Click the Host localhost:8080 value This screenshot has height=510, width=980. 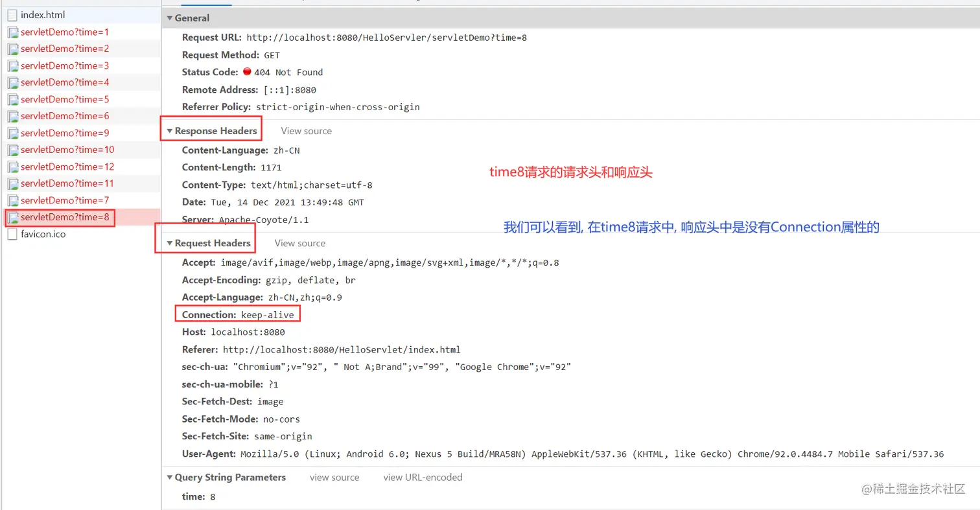tap(248, 332)
